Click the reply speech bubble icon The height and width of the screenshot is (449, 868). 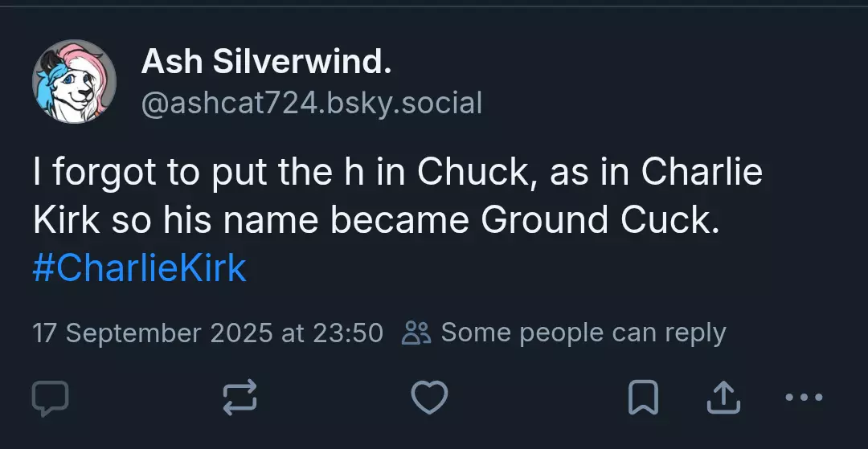click(x=51, y=398)
